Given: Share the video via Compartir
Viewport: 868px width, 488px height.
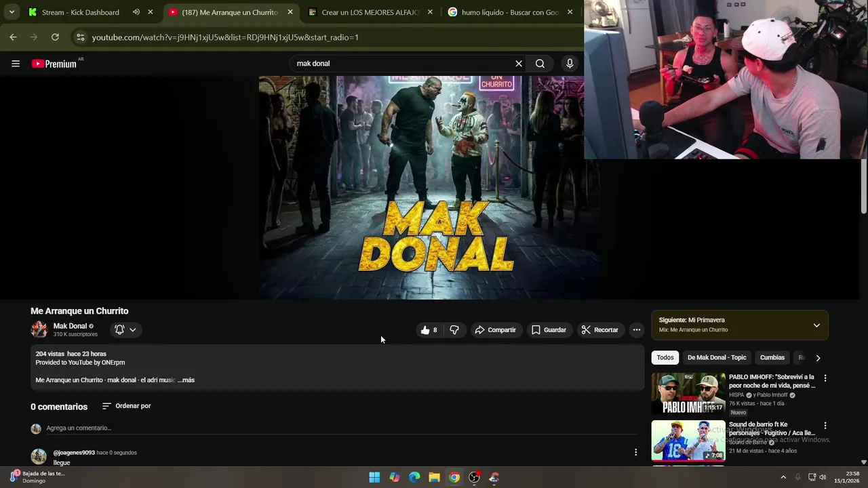Looking at the screenshot, I should pyautogui.click(x=495, y=330).
